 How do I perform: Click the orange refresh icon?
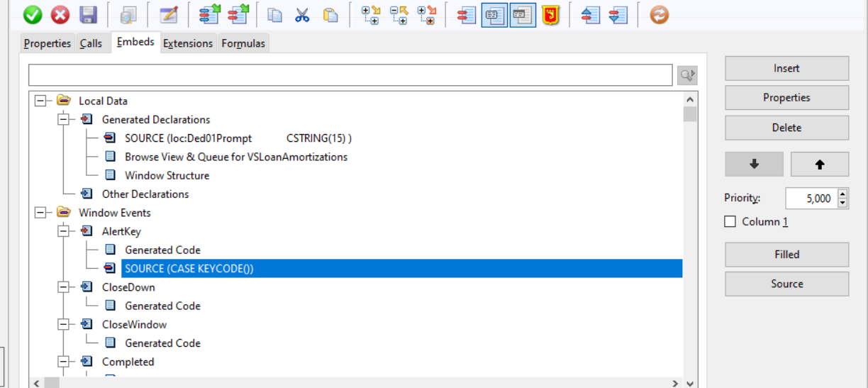[659, 15]
